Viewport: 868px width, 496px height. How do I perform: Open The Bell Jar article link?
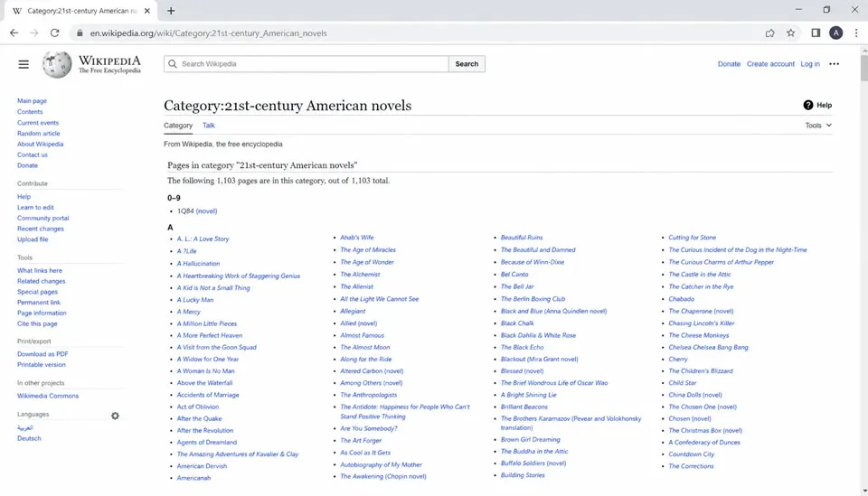517,286
